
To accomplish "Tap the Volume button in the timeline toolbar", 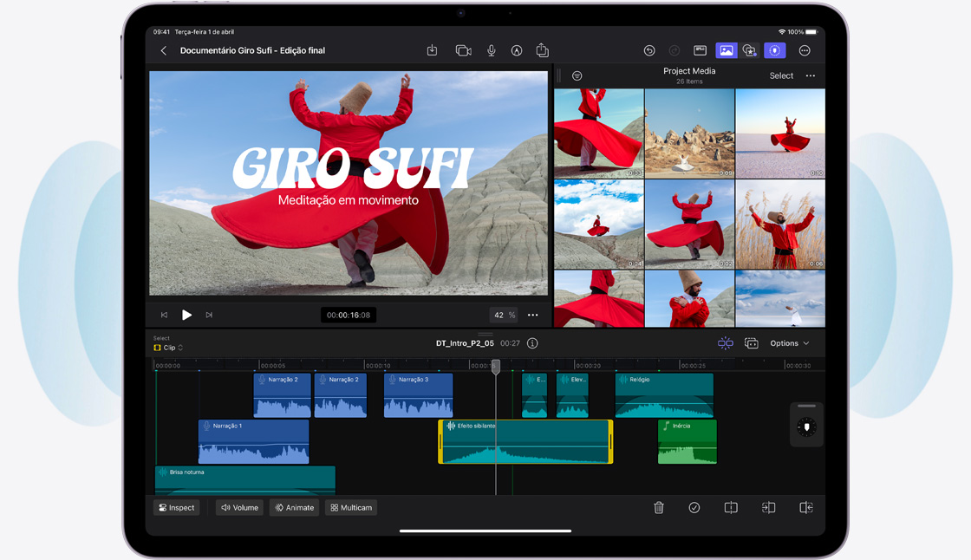I will click(239, 507).
